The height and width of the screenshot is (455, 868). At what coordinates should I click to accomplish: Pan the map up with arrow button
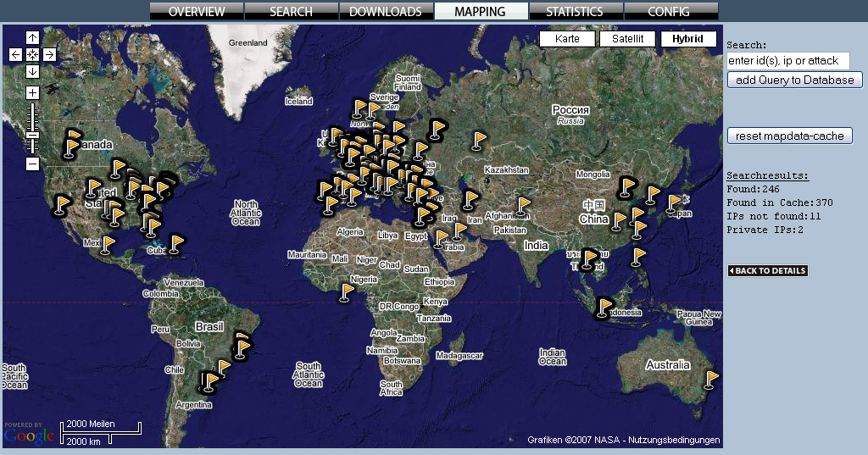click(x=32, y=37)
